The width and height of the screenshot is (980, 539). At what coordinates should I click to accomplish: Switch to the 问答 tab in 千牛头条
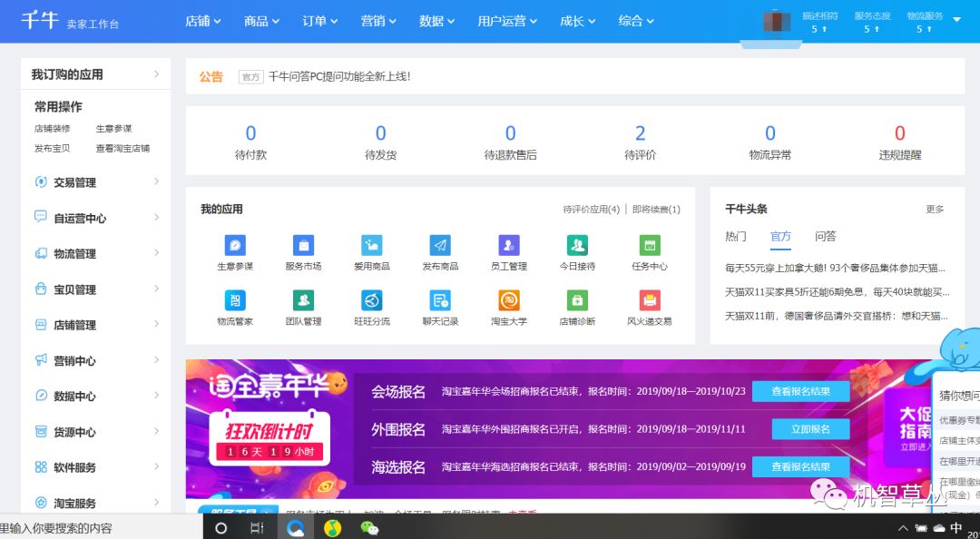826,236
